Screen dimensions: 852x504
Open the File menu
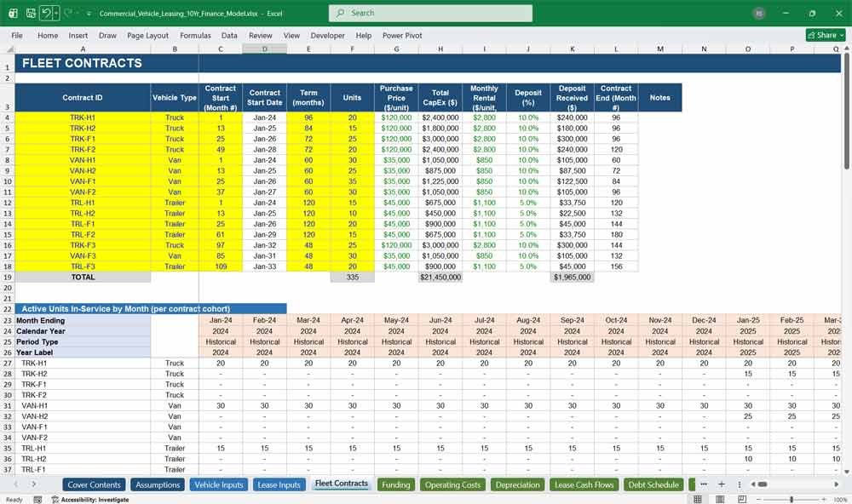[x=17, y=35]
